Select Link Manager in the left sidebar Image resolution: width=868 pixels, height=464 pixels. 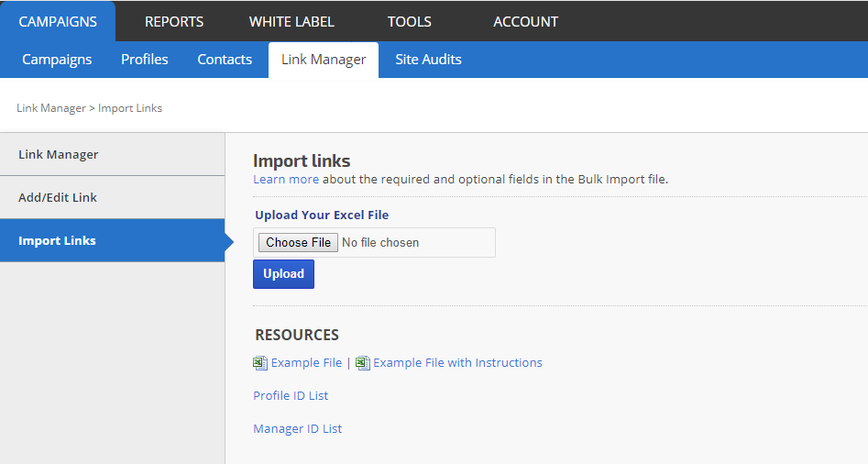coord(59,154)
